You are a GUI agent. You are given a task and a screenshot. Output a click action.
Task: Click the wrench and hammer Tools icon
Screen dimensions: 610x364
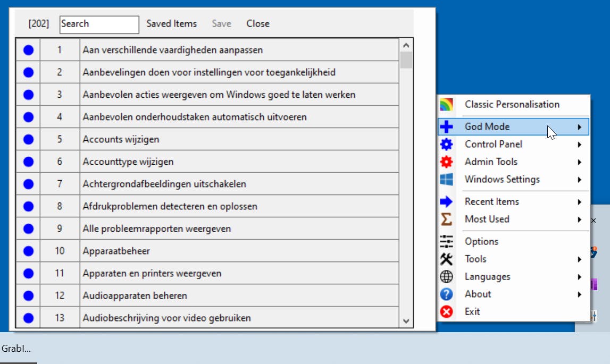coord(446,259)
